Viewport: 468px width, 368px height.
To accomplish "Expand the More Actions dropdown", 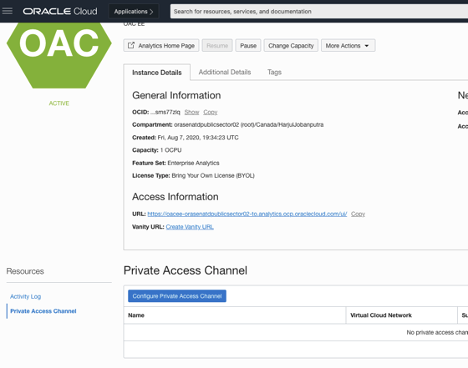I will (348, 46).
